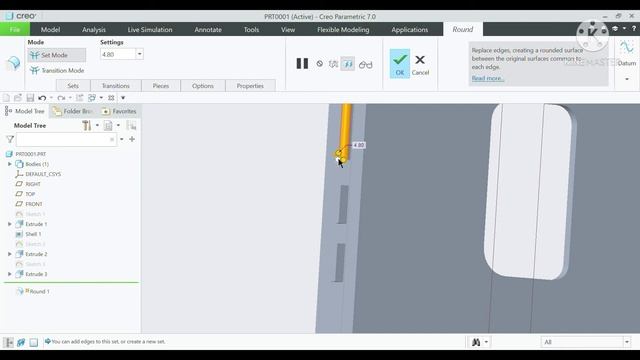The width and height of the screenshot is (640, 360).
Task: Click the Model Tree settings hammer icon
Action: pyautogui.click(x=87, y=126)
